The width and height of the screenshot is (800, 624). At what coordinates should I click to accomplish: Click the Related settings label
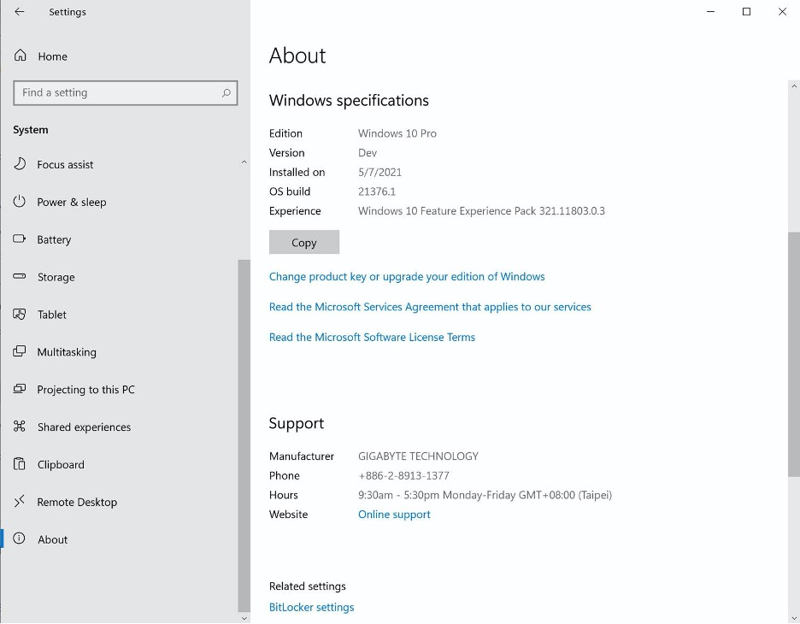point(307,586)
